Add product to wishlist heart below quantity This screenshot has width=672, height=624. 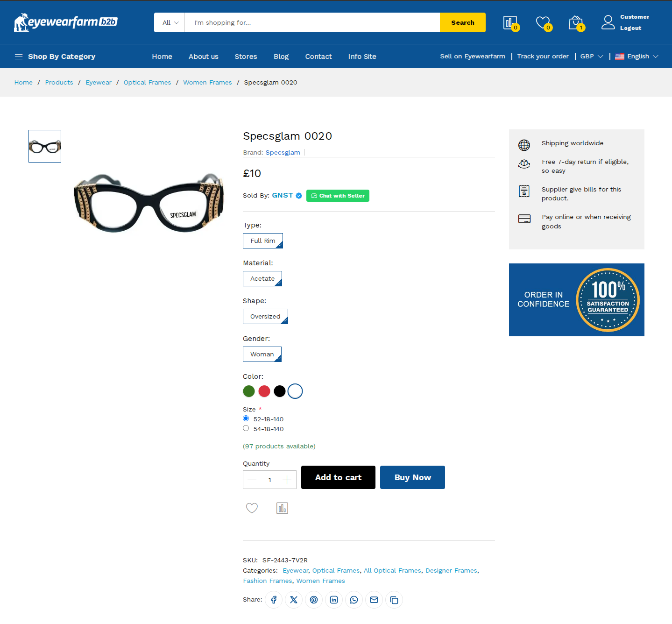click(x=252, y=508)
